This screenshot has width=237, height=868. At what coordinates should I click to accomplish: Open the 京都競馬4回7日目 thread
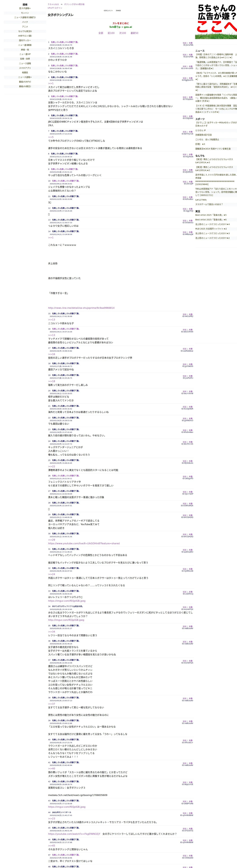coord(203,135)
